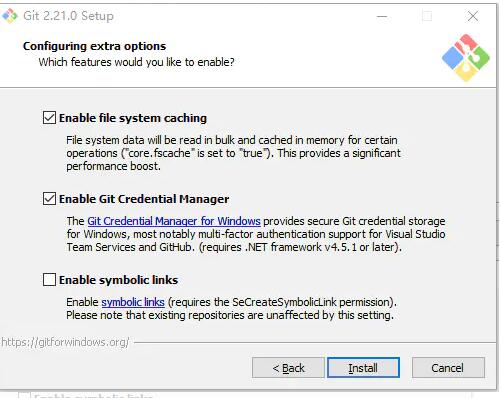501x398 pixels.
Task: Click the Git icon in title bar
Action: coord(9,16)
